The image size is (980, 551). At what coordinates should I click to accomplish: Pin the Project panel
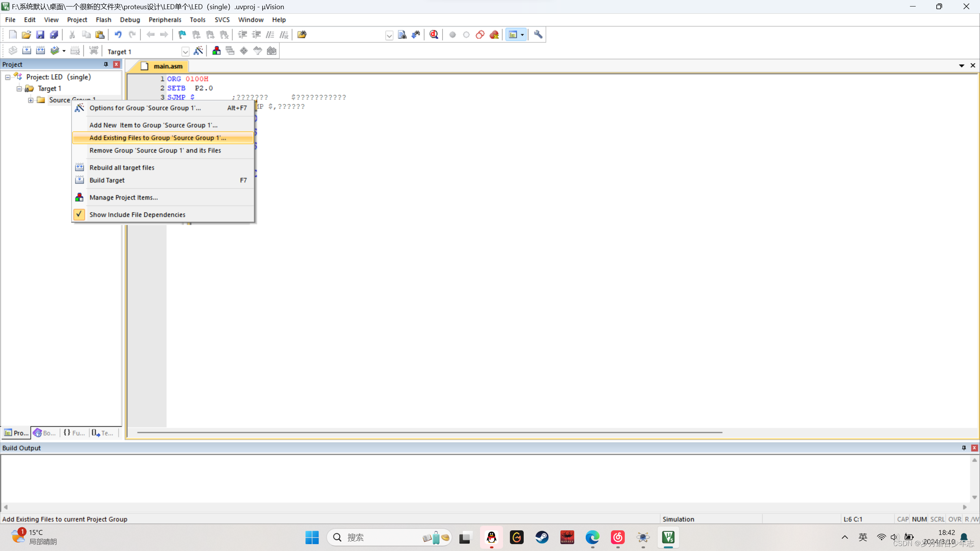tap(106, 64)
